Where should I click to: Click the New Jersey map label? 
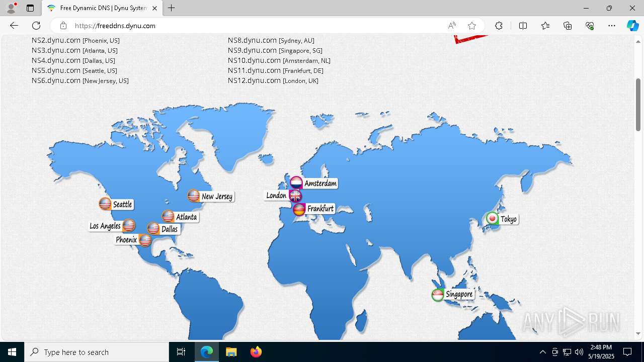(x=217, y=196)
